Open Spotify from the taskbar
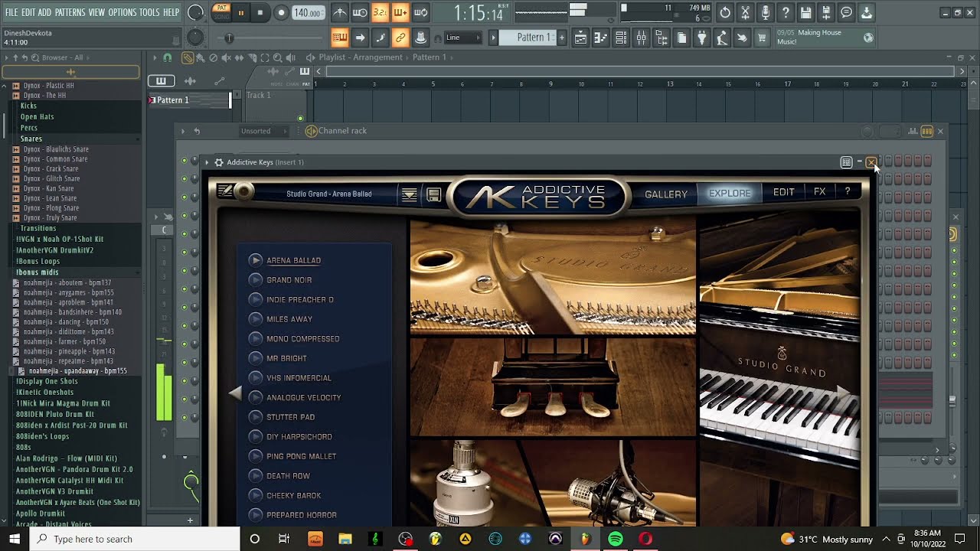 coord(616,539)
